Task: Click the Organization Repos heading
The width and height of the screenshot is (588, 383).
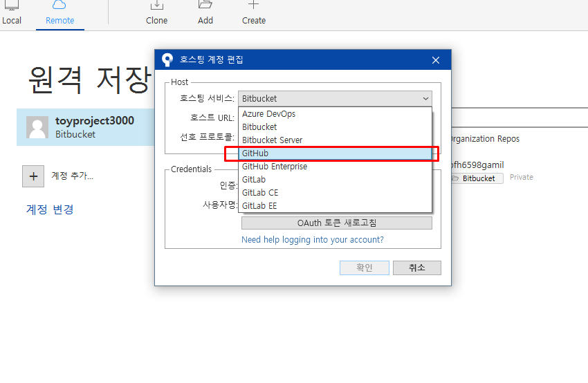Action: tap(486, 139)
